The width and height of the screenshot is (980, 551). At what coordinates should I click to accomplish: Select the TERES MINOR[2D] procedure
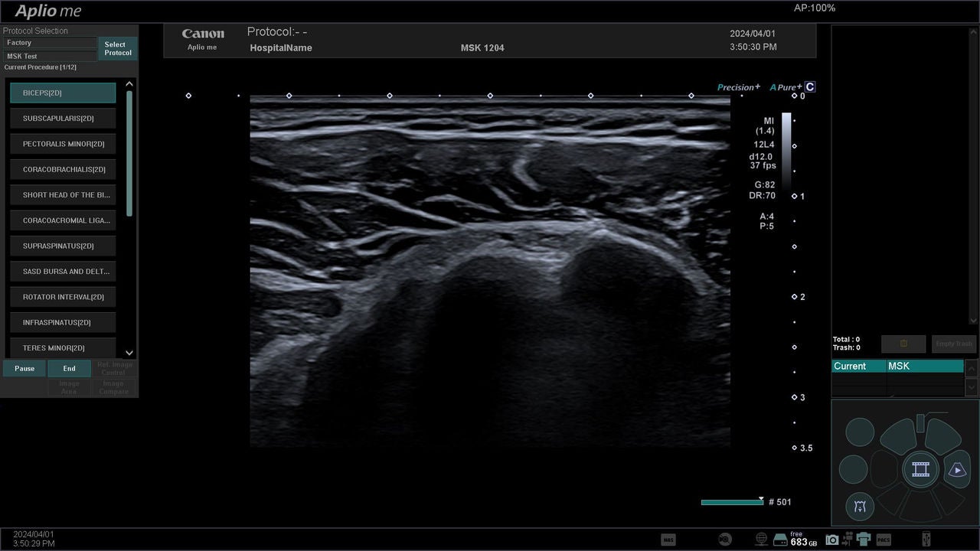[x=63, y=347]
